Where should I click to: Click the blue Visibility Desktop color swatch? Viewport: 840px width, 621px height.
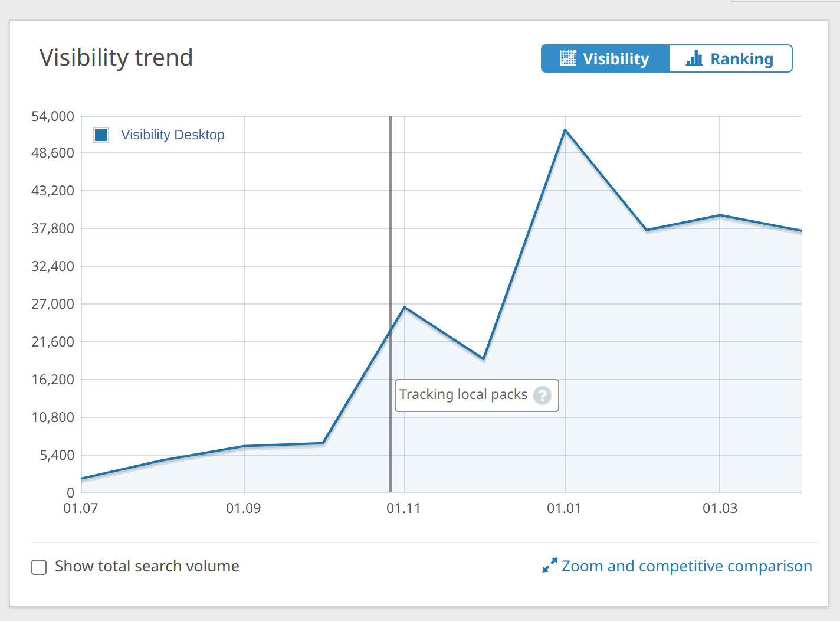(x=101, y=135)
